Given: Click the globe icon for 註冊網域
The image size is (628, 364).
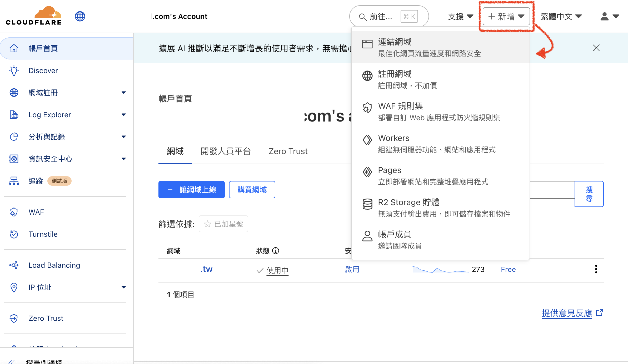Looking at the screenshot, I should [367, 76].
